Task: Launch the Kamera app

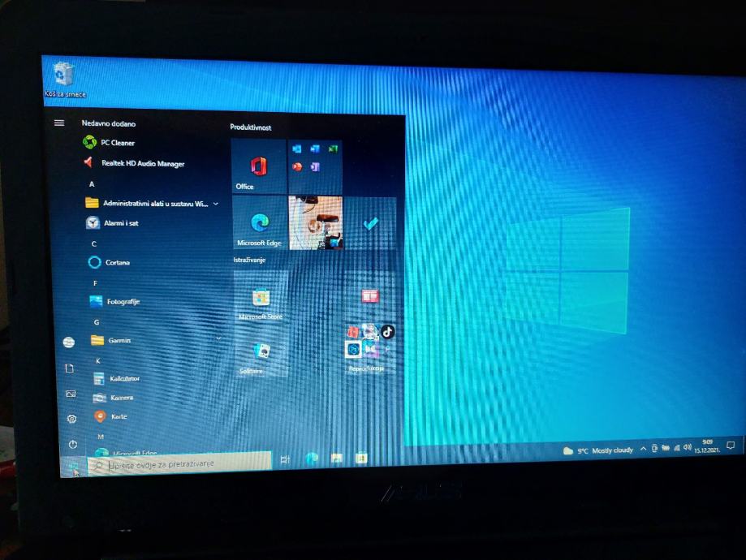Action: point(113,398)
